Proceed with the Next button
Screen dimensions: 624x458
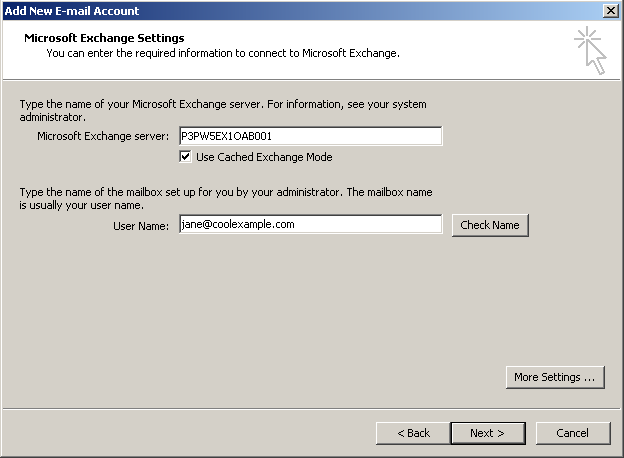488,433
